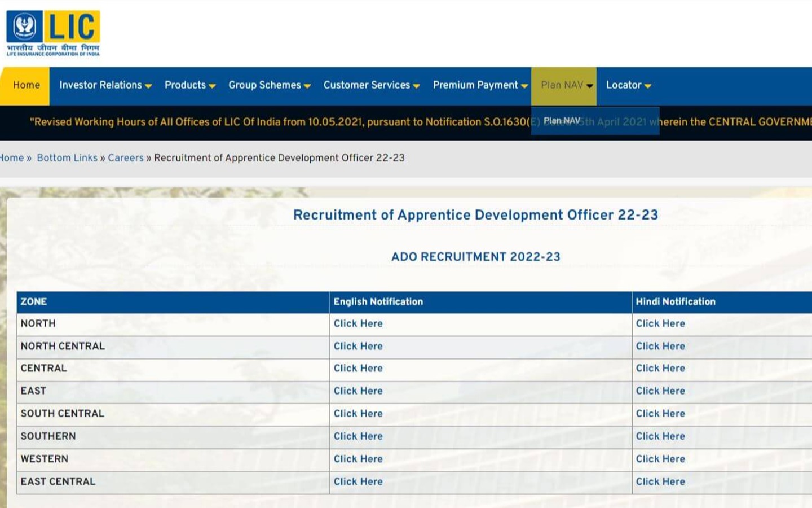
Task: Open Premium Payment dropdown
Action: point(479,85)
